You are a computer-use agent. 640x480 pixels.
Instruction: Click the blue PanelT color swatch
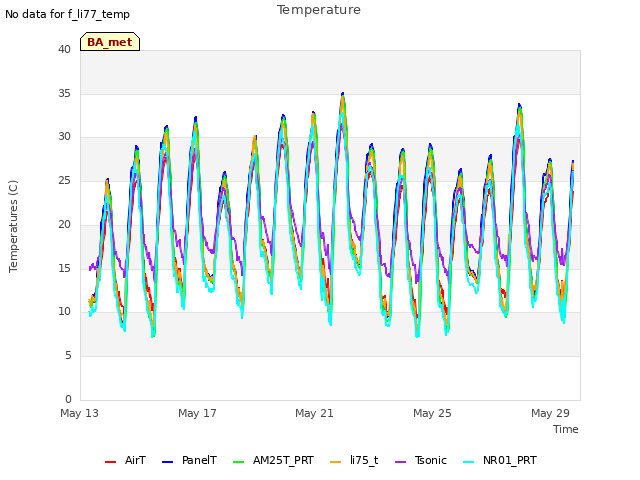coord(167,462)
